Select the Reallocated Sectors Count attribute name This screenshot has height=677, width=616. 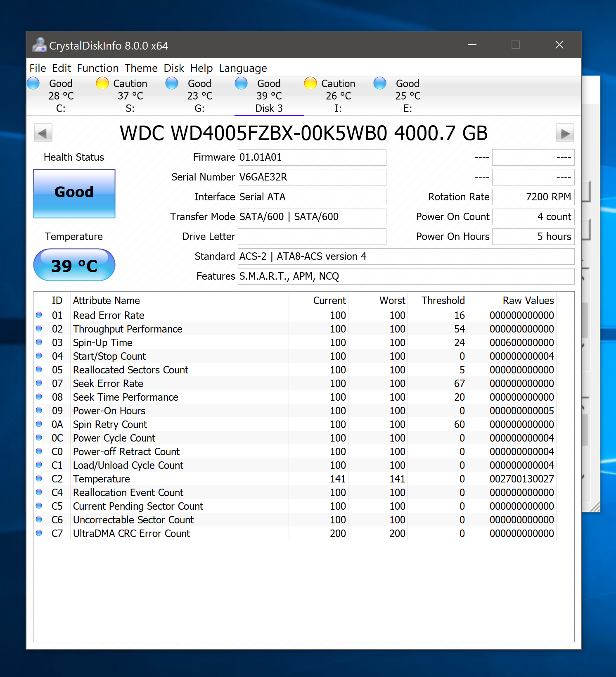130,370
